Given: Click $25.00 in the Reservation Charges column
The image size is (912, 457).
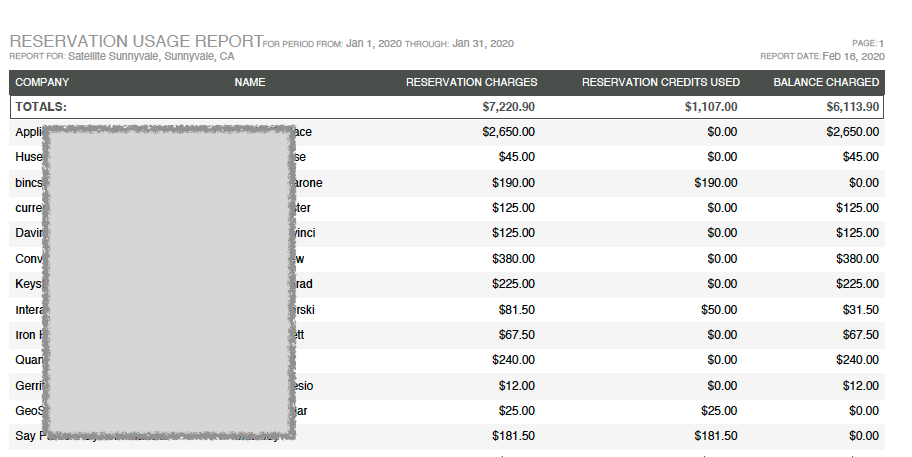Looking at the screenshot, I should (x=516, y=410).
